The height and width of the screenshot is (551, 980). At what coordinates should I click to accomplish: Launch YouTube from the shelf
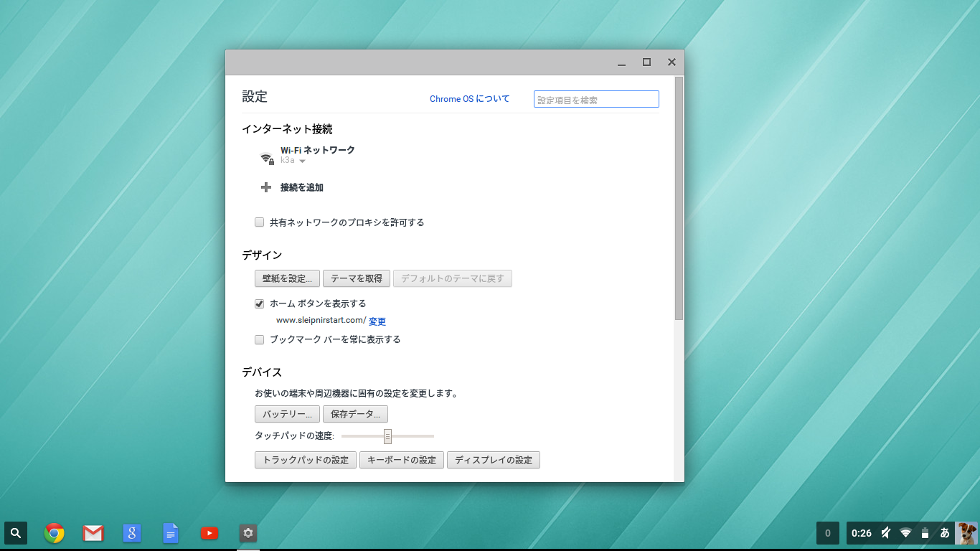pyautogui.click(x=209, y=533)
